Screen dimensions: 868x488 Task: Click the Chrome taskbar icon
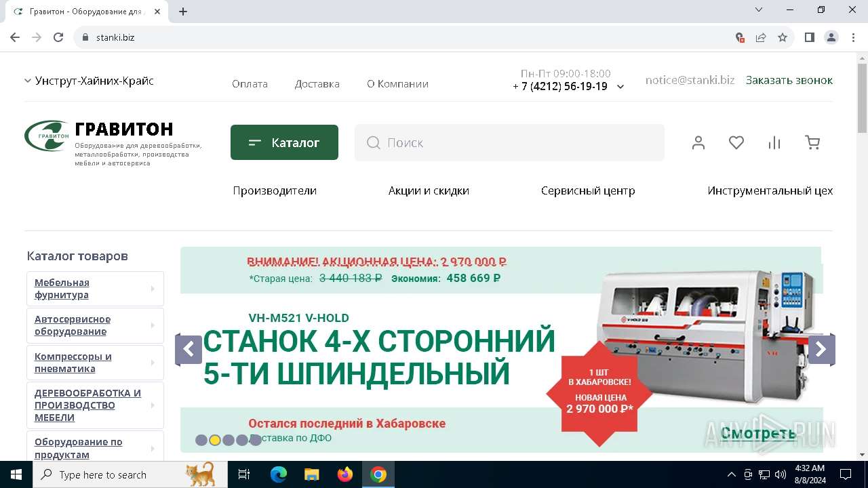tap(378, 474)
